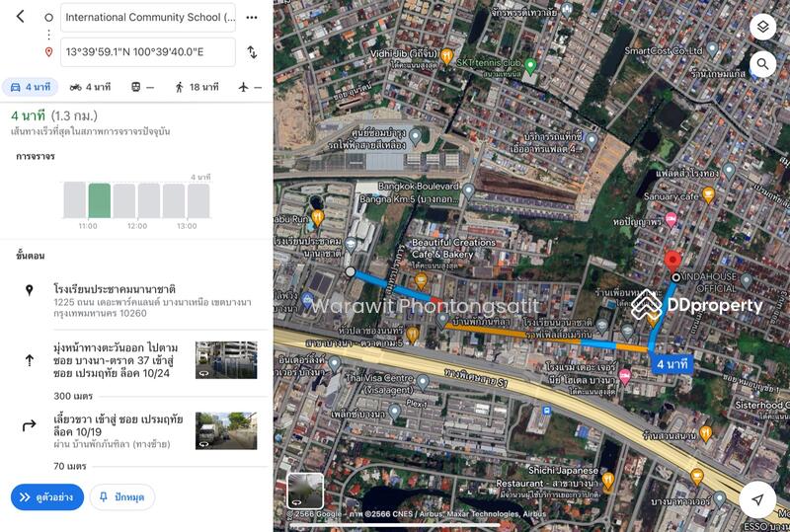The height and width of the screenshot is (532, 790).
Task: Click the แฟลตลำโรงทอง marker
Action: click(729, 172)
